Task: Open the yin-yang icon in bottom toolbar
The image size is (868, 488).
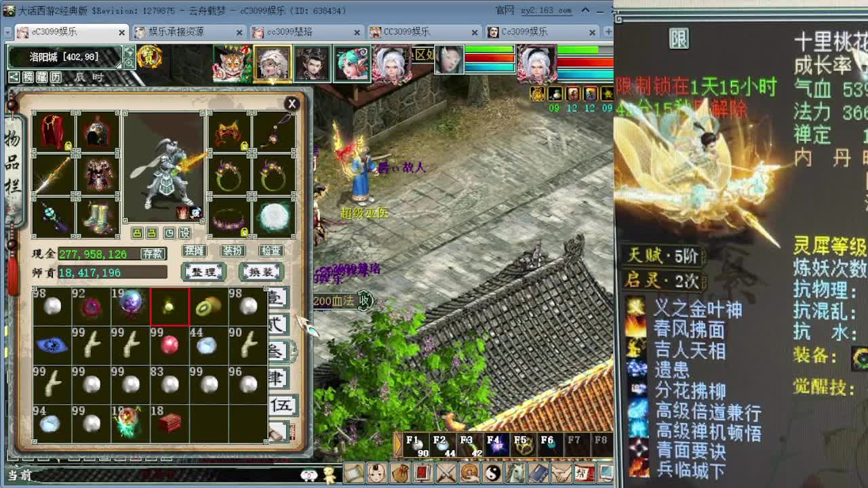Action: (x=493, y=472)
